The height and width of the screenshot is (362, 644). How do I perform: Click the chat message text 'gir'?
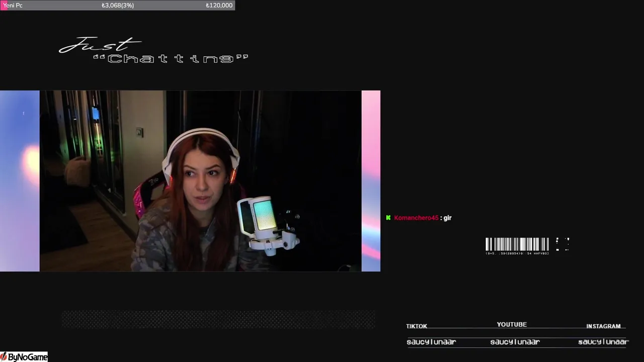447,218
